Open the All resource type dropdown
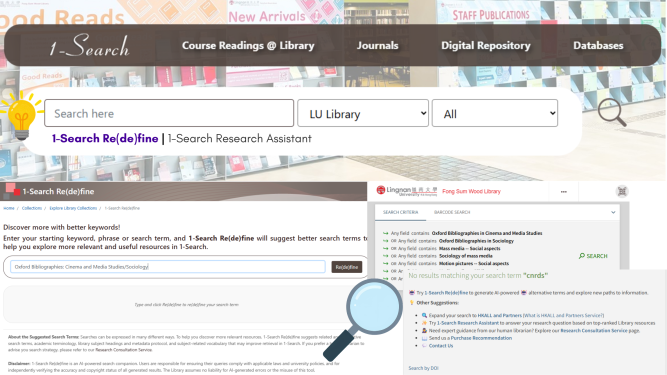 [x=495, y=113]
